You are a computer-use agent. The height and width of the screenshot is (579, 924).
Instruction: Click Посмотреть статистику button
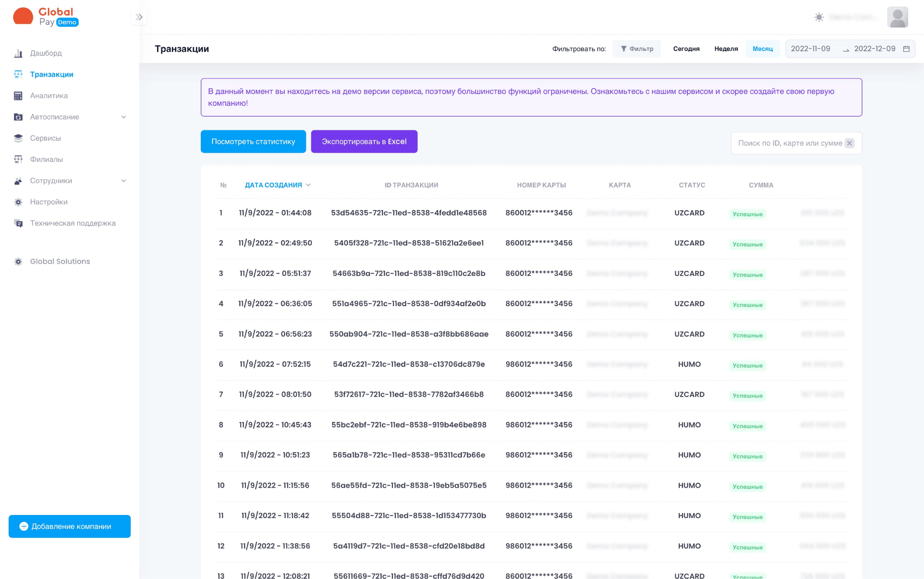click(253, 142)
